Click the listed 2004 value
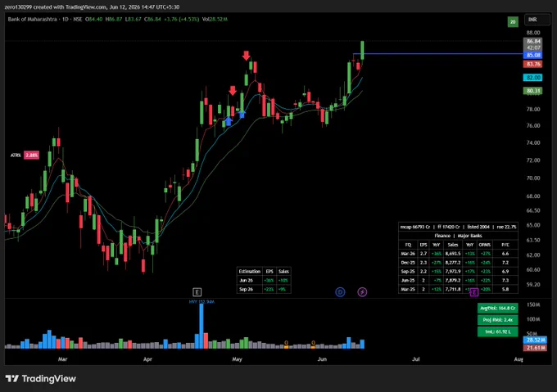The image size is (557, 392). coord(478,227)
